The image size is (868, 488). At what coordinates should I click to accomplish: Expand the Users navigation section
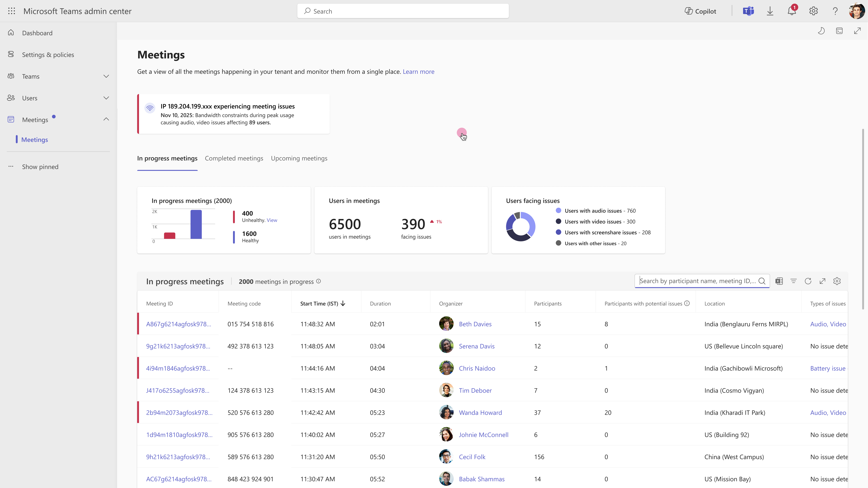[106, 98]
